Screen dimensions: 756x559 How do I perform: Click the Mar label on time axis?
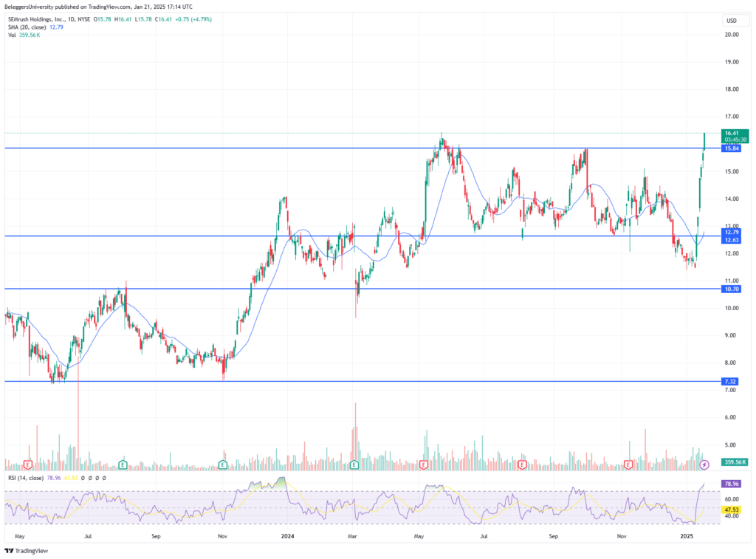[x=352, y=536]
